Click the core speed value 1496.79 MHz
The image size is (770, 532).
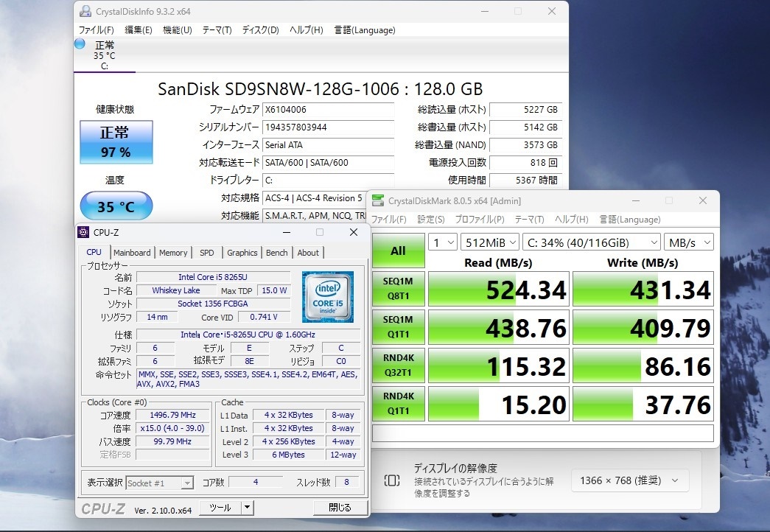click(173, 415)
